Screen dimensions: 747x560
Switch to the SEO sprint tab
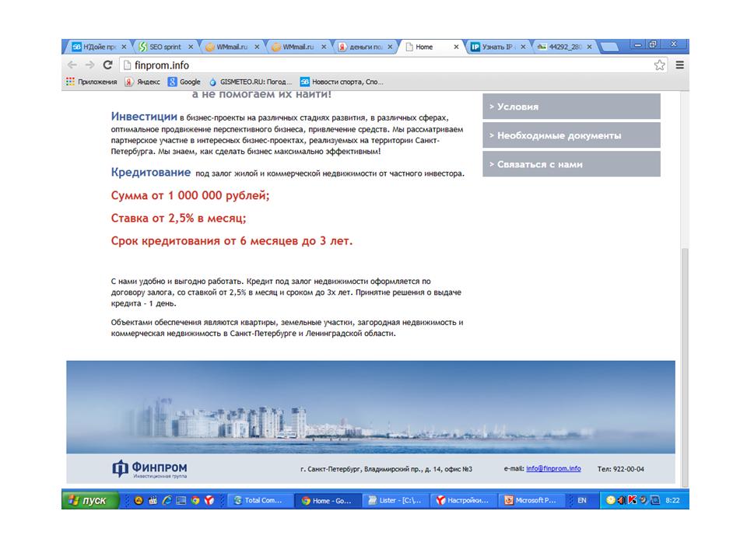tap(165, 47)
